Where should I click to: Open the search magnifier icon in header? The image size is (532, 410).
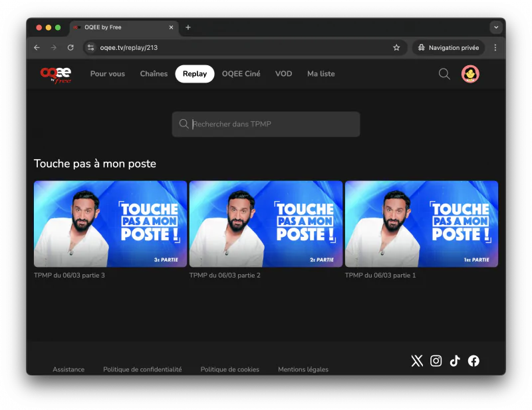(x=444, y=74)
